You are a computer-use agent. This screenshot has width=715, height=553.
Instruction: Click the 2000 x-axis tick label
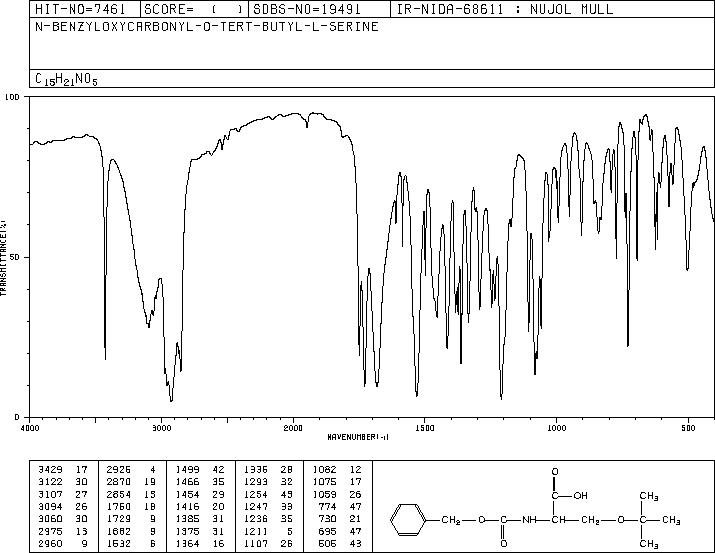[293, 428]
